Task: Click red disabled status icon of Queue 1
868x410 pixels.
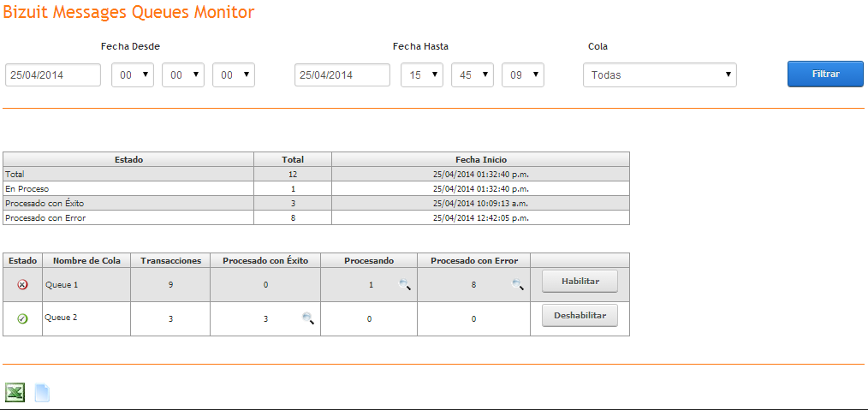Action: coord(23,285)
